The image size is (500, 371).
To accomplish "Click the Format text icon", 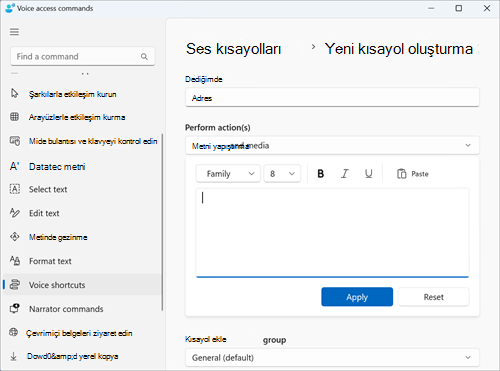I will pyautogui.click(x=15, y=261).
